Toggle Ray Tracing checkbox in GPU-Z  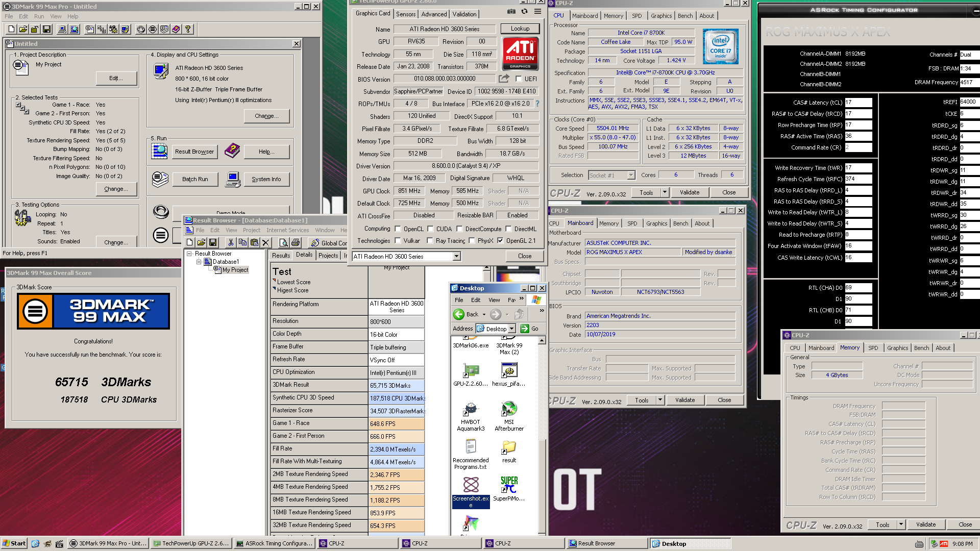pyautogui.click(x=430, y=241)
